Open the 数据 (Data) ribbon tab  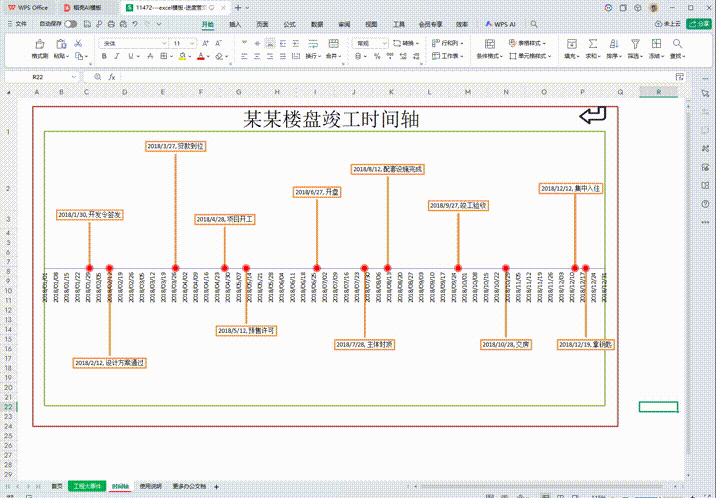pyautogui.click(x=317, y=24)
